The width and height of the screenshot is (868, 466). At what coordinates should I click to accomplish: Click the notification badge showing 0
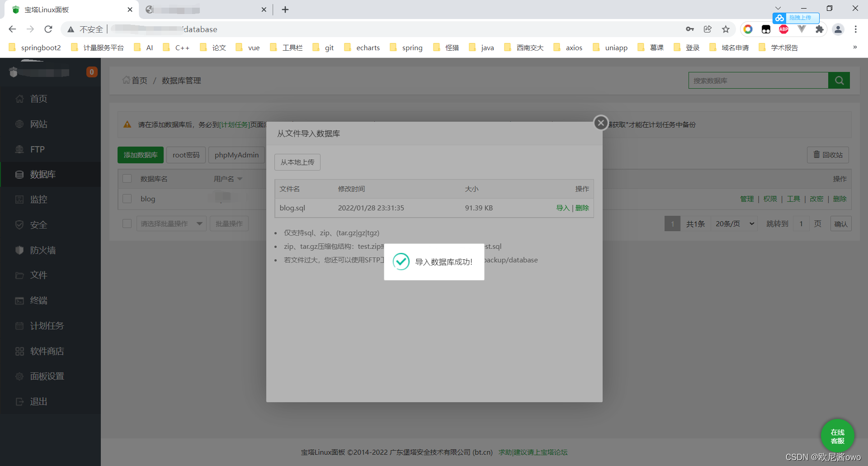click(92, 72)
